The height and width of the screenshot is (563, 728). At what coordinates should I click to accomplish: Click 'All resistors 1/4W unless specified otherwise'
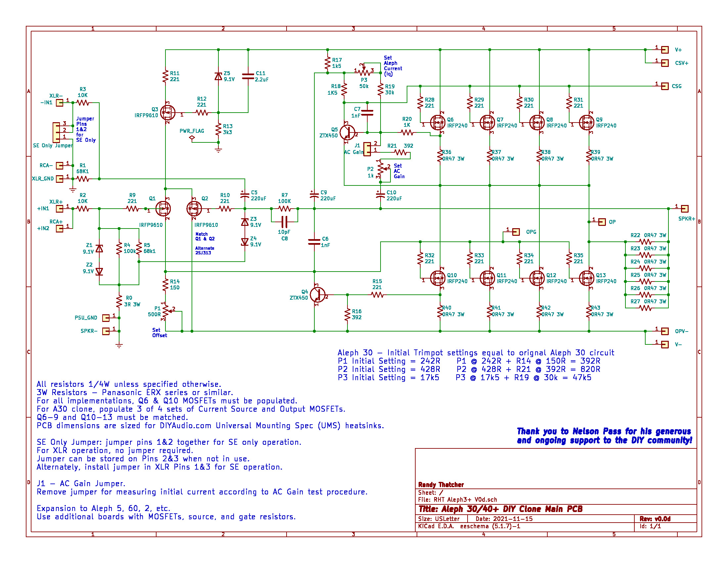coord(129,384)
